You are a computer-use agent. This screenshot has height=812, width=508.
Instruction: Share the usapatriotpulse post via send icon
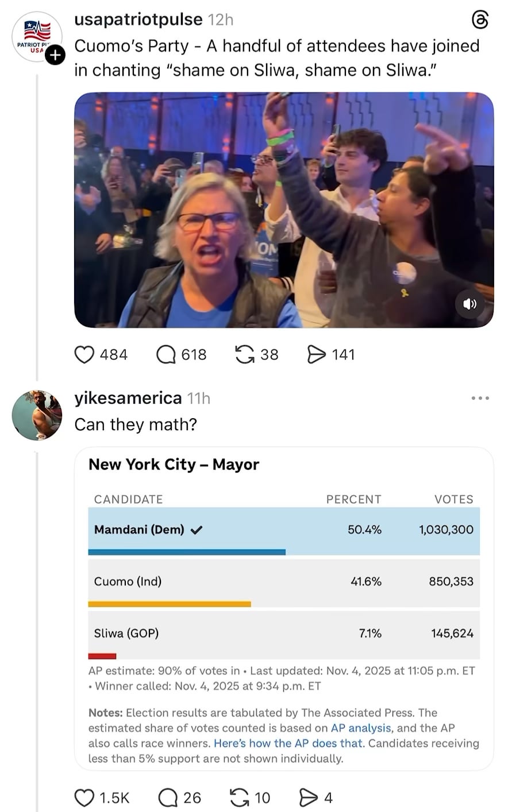(x=317, y=354)
